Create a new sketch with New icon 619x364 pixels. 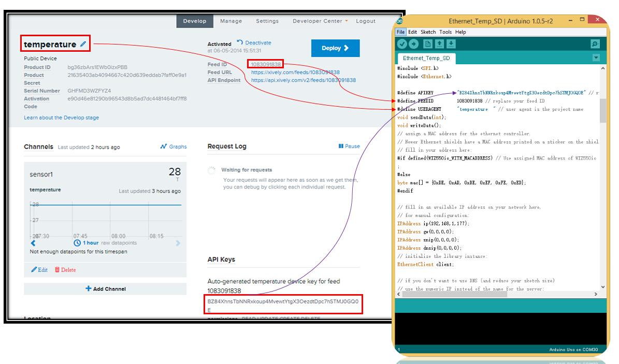tap(427, 44)
